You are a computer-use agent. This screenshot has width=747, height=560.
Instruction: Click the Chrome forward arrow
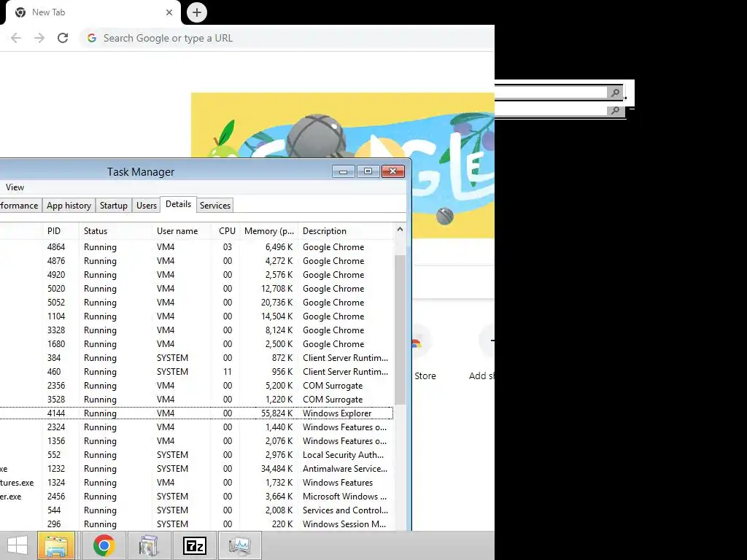click(39, 38)
